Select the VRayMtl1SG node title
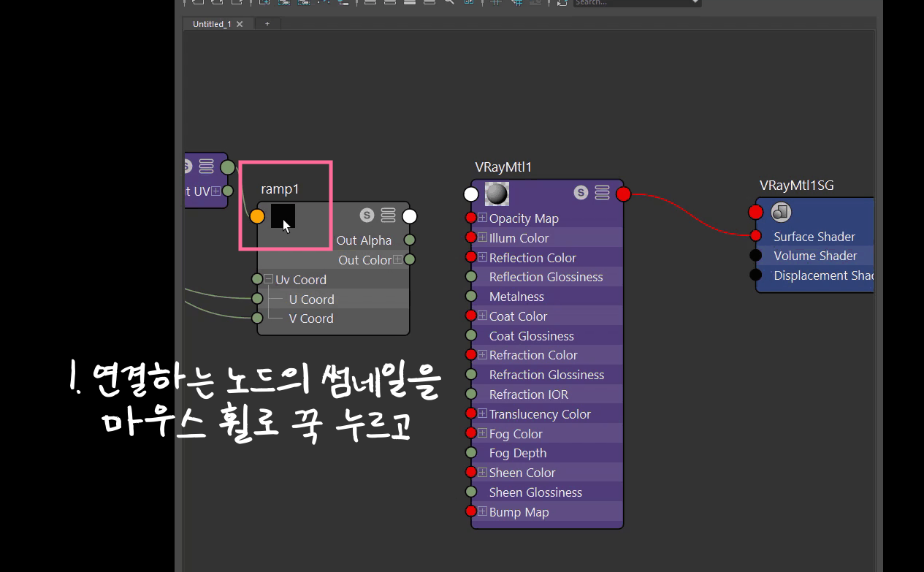 click(796, 186)
